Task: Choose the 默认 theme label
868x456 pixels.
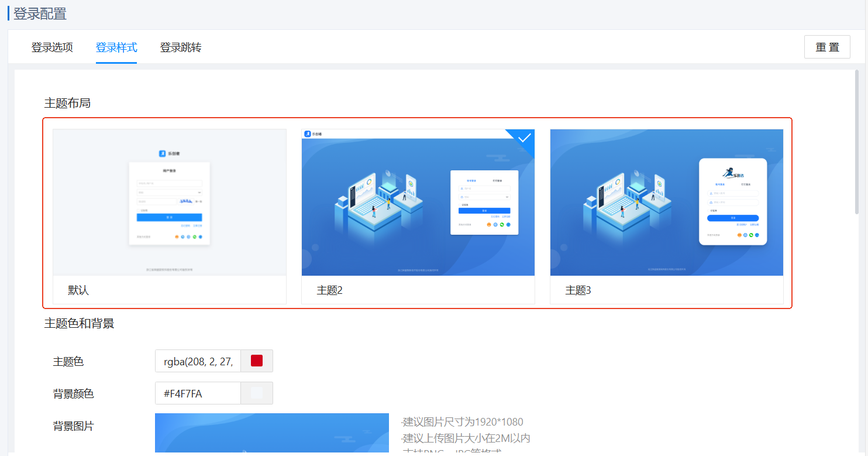Action: click(78, 290)
